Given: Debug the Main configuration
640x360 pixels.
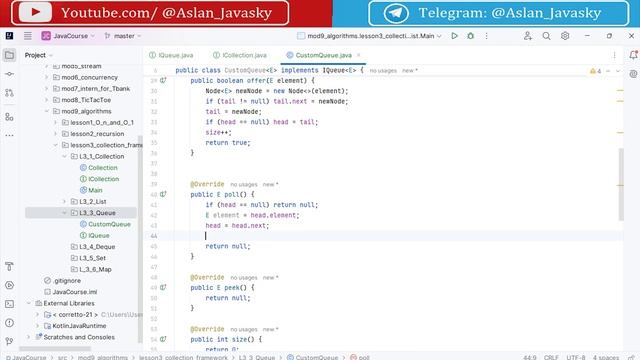Looking at the screenshot, I should point(471,36).
